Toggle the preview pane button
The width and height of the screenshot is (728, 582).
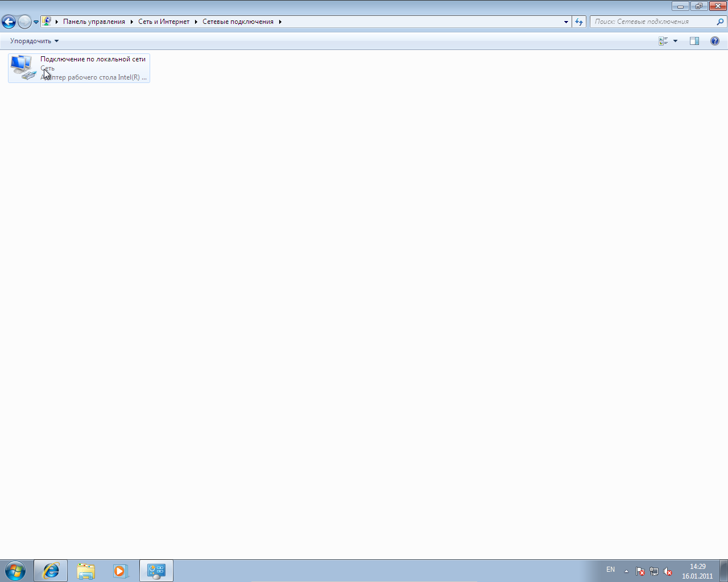click(694, 41)
